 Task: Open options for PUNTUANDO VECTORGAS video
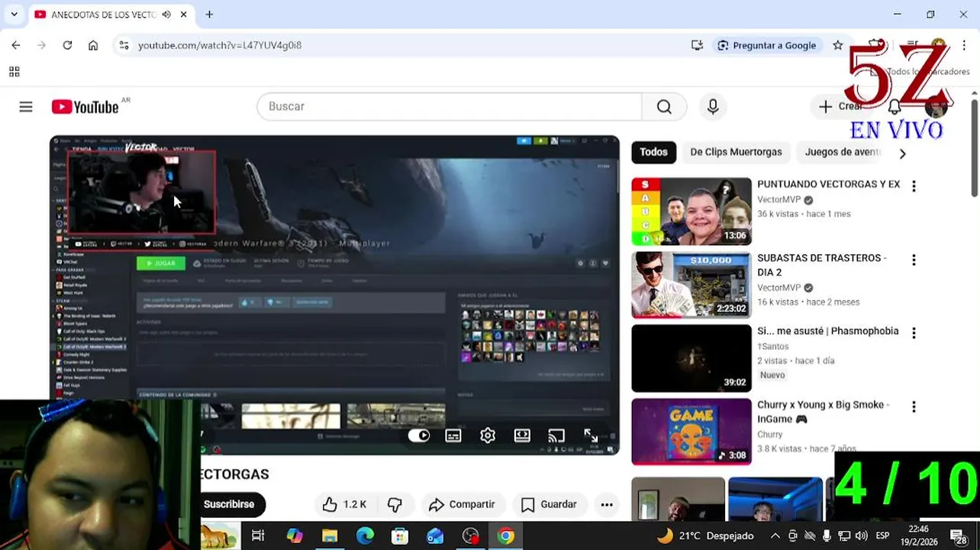point(914,186)
